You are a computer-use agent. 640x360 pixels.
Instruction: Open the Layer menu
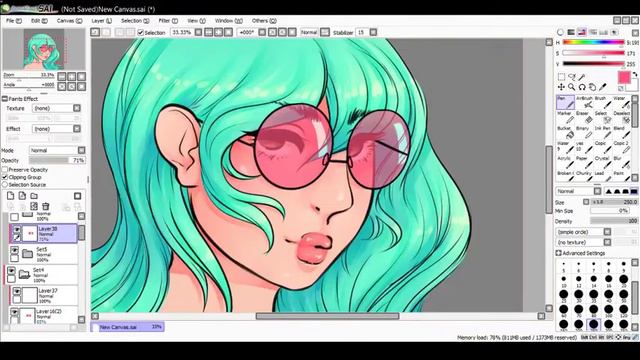(102, 20)
